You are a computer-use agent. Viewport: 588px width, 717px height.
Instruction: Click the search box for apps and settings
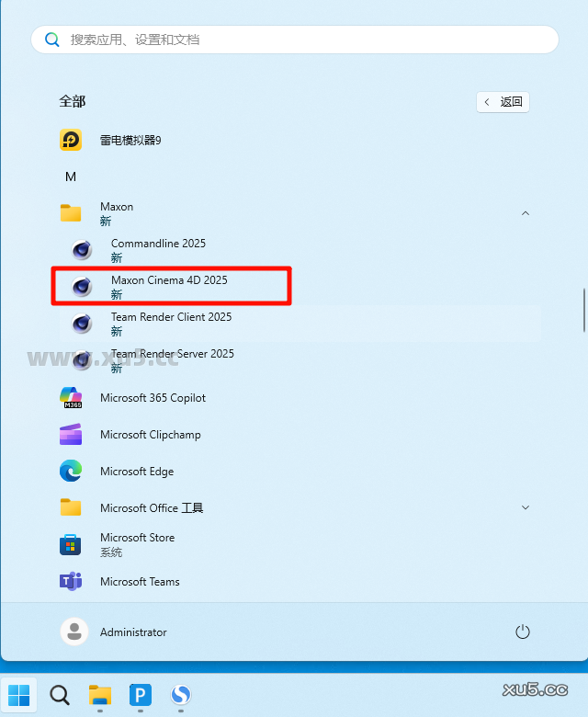[294, 40]
